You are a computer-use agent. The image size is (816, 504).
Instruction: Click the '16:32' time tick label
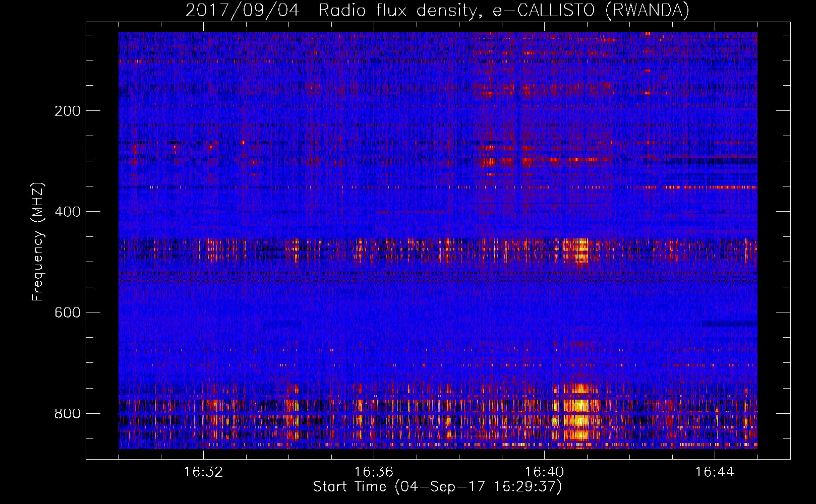click(x=203, y=472)
